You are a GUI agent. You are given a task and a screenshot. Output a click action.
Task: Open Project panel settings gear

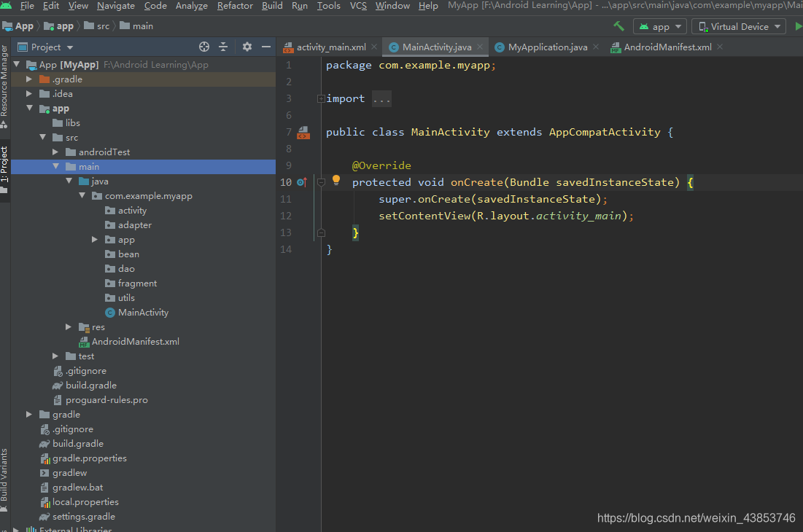click(x=247, y=47)
